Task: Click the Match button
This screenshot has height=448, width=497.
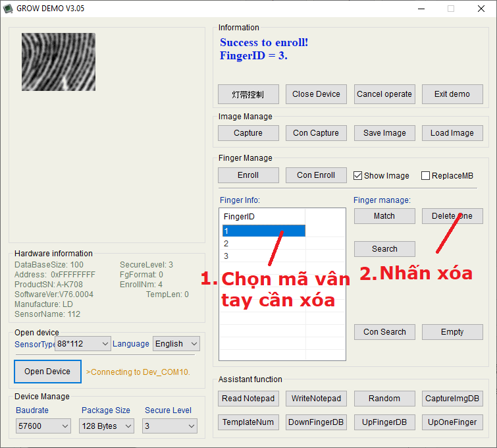Action: click(384, 216)
